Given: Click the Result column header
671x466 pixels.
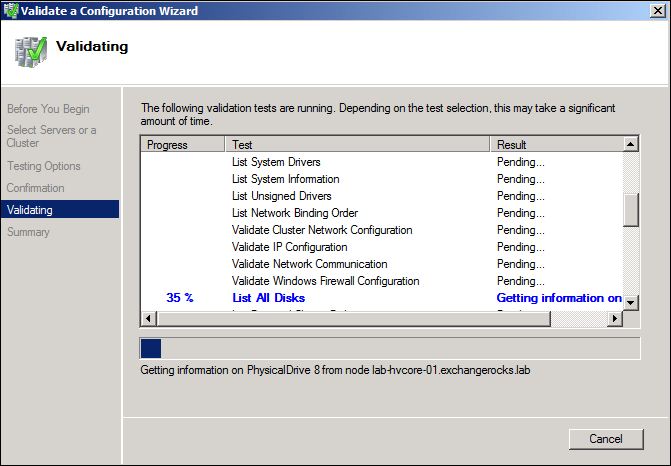Looking at the screenshot, I should [x=555, y=145].
